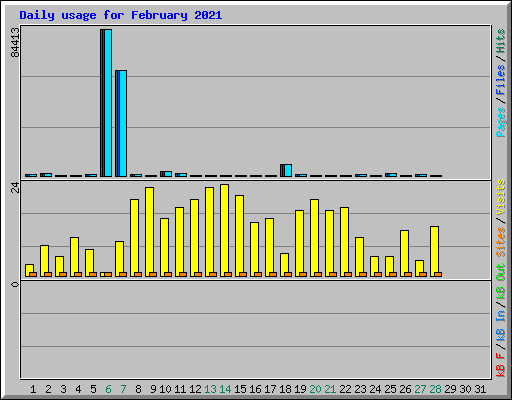Click the yellow visits bar for day 15

[x=239, y=236]
